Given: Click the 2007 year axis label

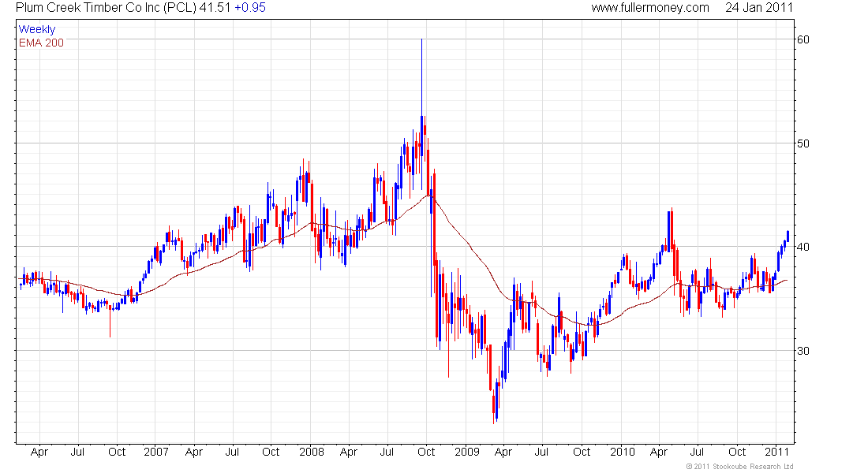Looking at the screenshot, I should (x=156, y=452).
